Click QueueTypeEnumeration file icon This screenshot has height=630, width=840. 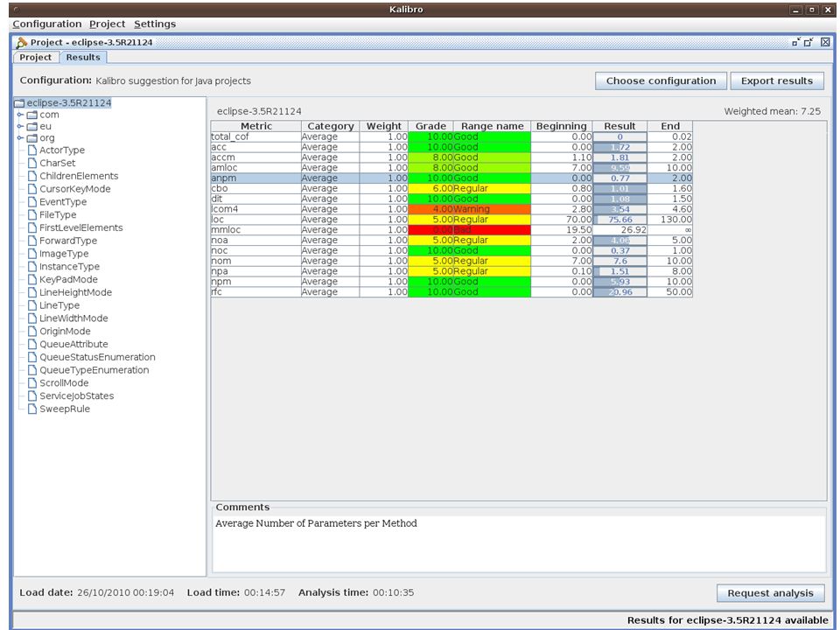pyautogui.click(x=32, y=370)
